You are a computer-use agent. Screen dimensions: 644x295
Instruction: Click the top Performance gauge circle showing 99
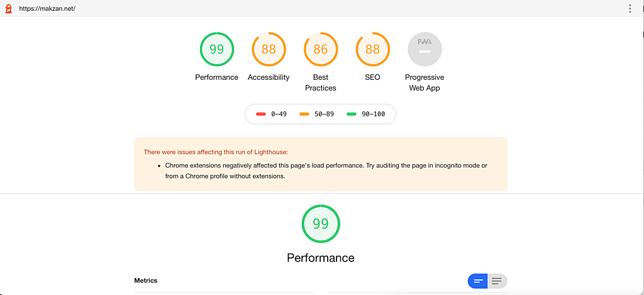coord(216,49)
